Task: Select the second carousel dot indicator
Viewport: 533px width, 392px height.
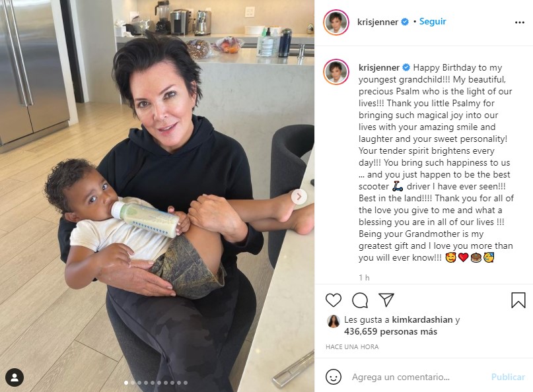Action: (x=133, y=383)
